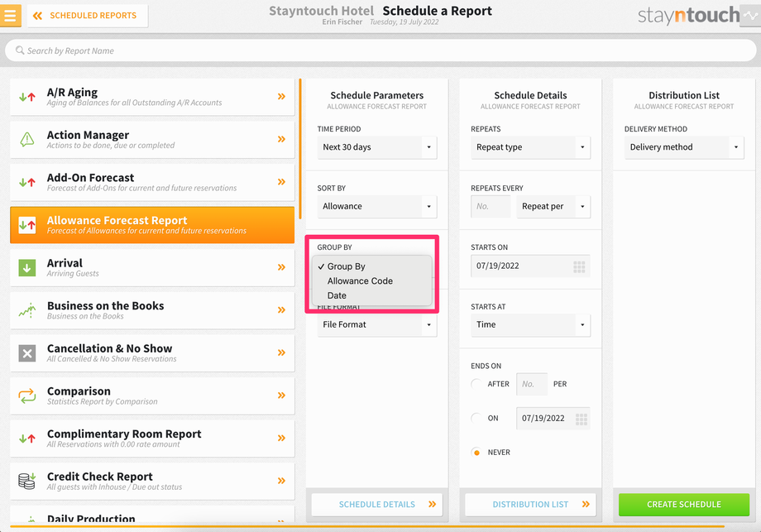761x532 pixels.
Task: Select the Ends On ON radio button
Action: point(476,418)
